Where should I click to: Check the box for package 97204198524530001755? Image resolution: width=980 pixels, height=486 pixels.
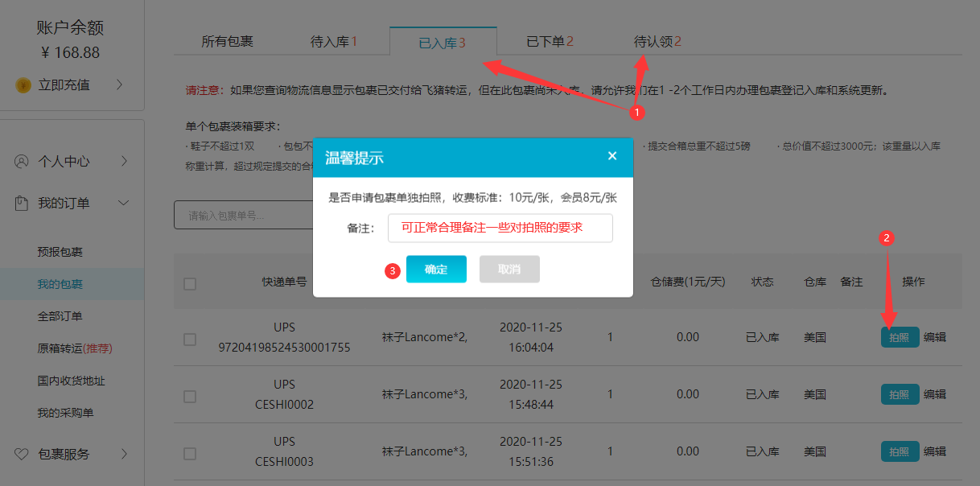tap(190, 339)
